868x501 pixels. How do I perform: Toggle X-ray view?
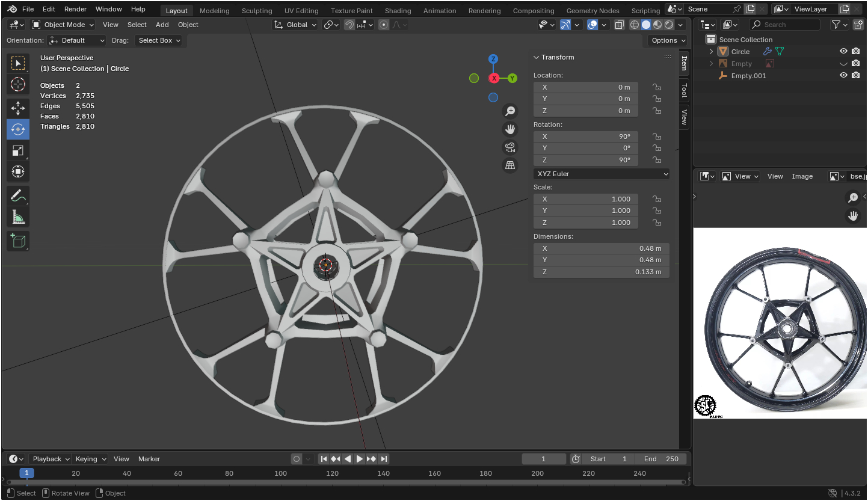(x=620, y=25)
